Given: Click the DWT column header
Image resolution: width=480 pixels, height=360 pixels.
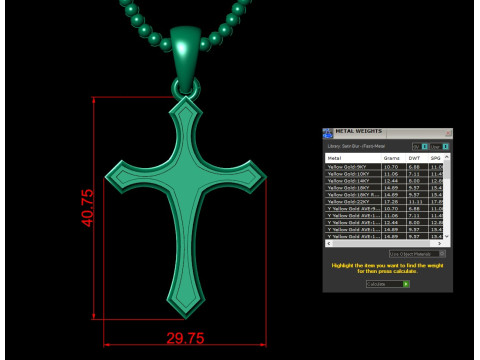Looking at the screenshot, I should 417,158.
